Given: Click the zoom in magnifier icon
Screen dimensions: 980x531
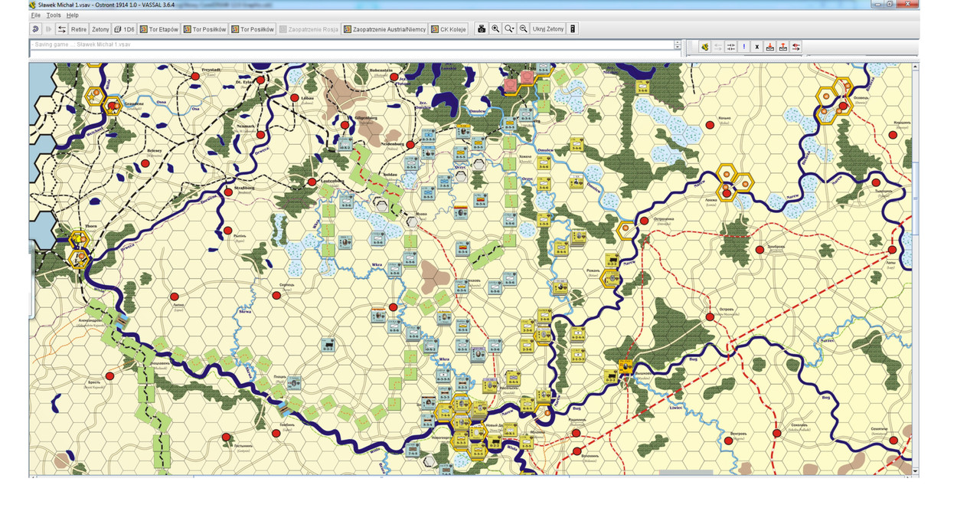Looking at the screenshot, I should pos(495,29).
